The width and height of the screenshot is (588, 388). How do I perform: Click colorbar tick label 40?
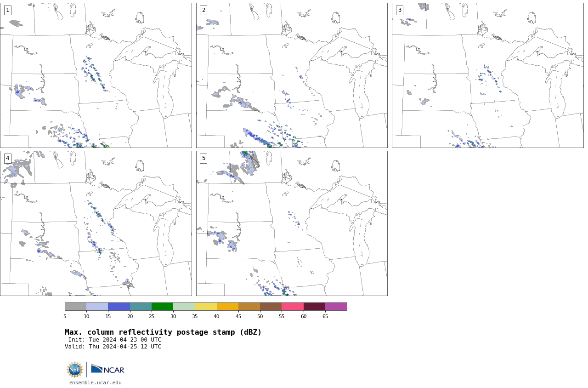pos(217,316)
